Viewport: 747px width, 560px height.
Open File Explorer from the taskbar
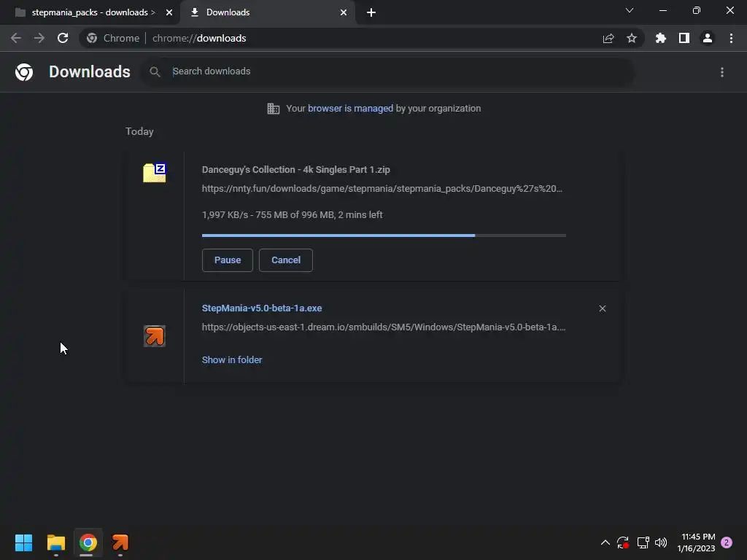tap(55, 542)
